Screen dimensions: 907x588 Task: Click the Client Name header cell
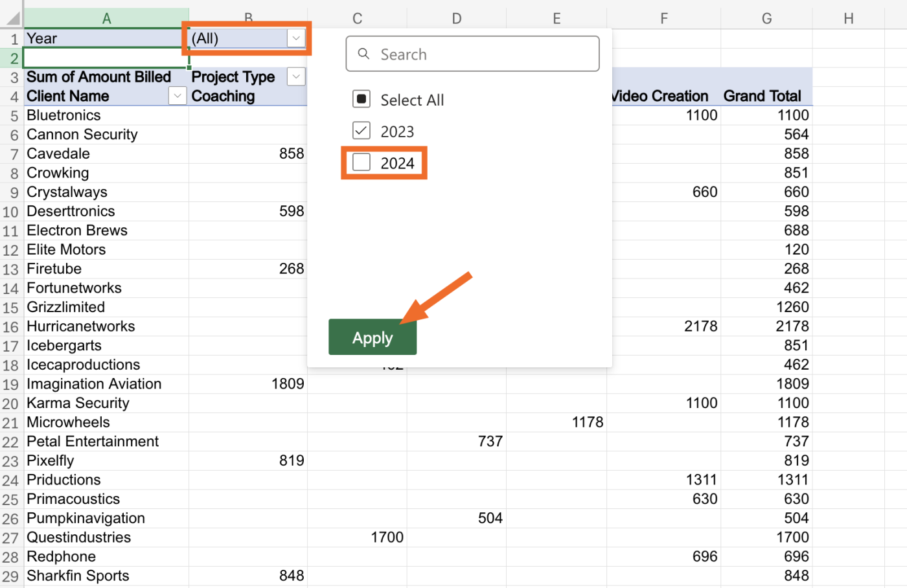point(96,96)
